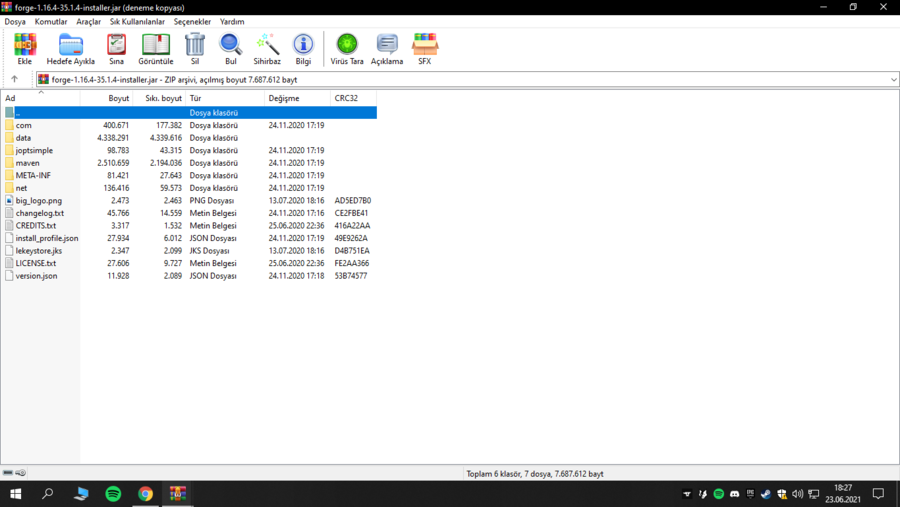The width and height of the screenshot is (900, 507).
Task: Open the Bul find tool
Action: coord(230,44)
